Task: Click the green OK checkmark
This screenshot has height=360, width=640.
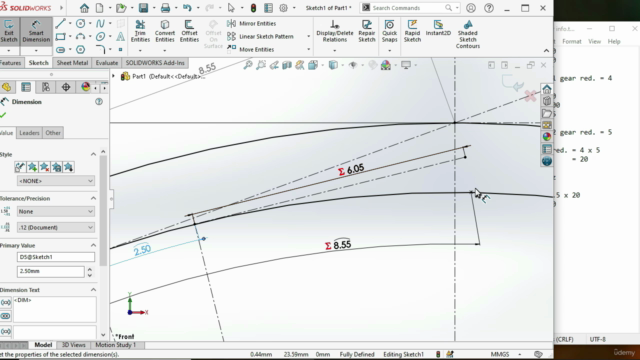Action: (3, 116)
